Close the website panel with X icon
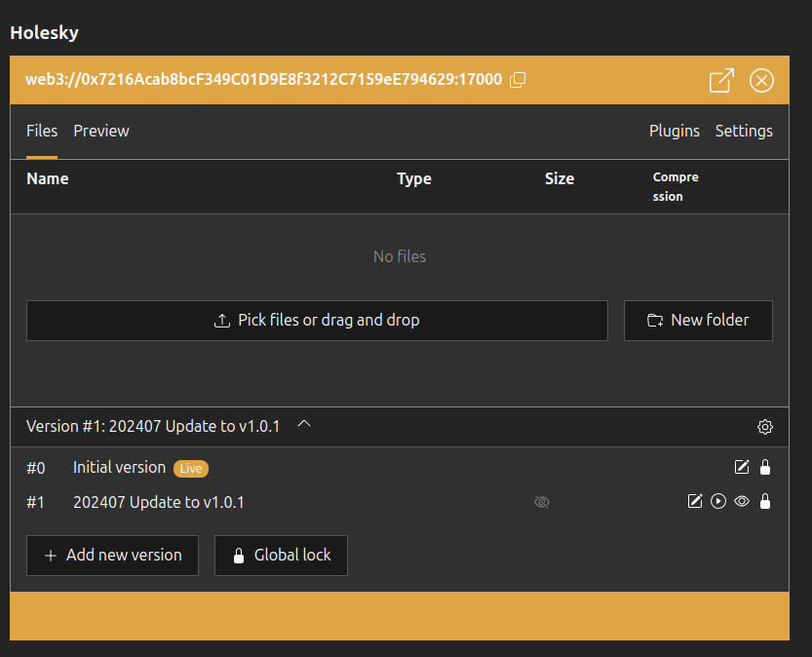This screenshot has height=657, width=812. pyautogui.click(x=761, y=80)
